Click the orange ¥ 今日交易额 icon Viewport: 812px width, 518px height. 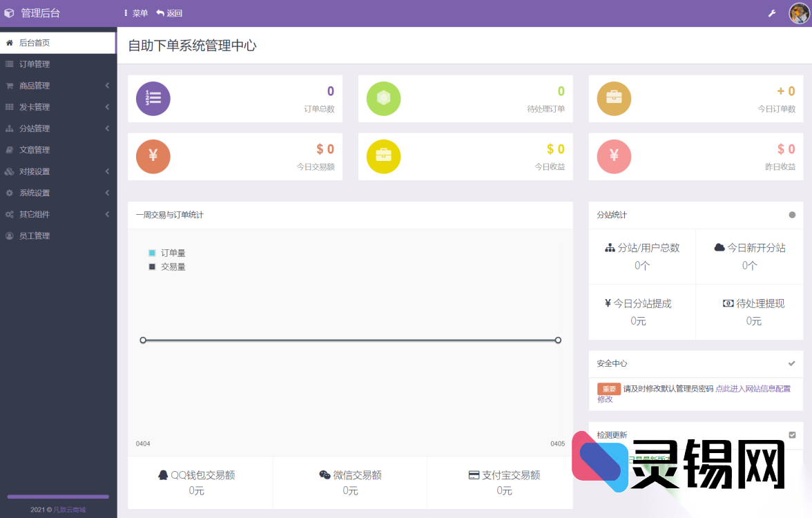(153, 156)
